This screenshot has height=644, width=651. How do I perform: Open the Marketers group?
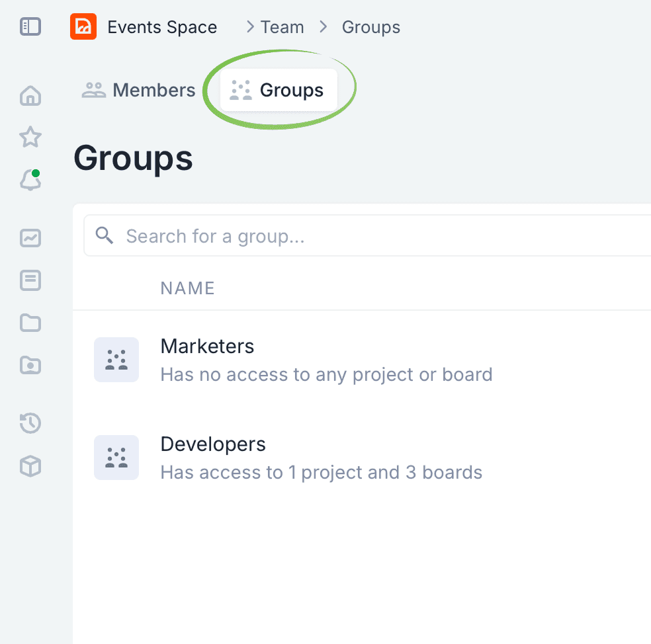(x=207, y=346)
